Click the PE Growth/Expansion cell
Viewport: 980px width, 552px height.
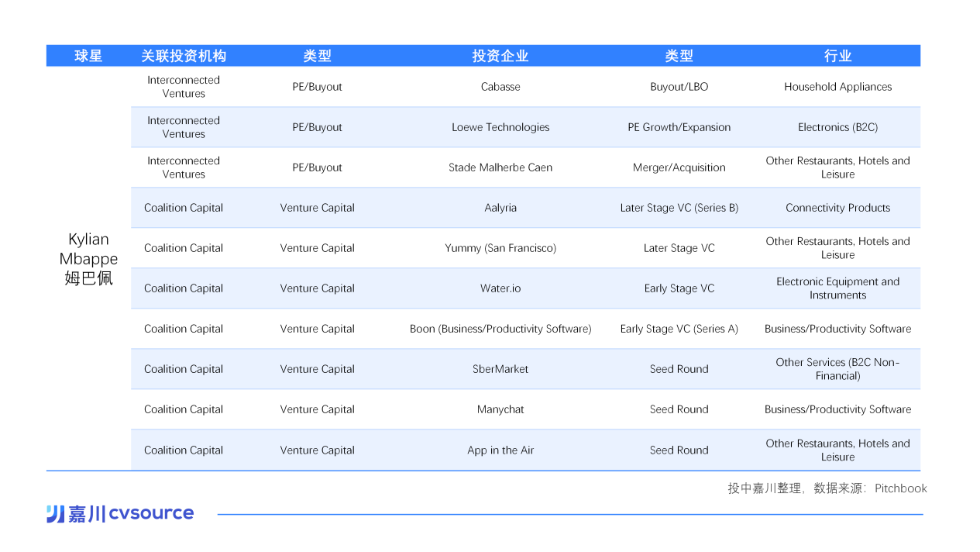pyautogui.click(x=679, y=127)
